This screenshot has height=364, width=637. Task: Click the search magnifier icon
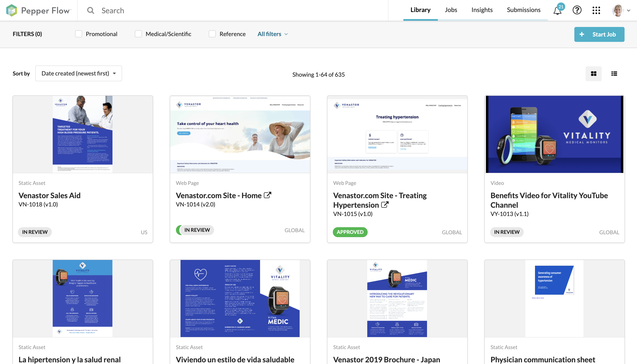point(91,11)
